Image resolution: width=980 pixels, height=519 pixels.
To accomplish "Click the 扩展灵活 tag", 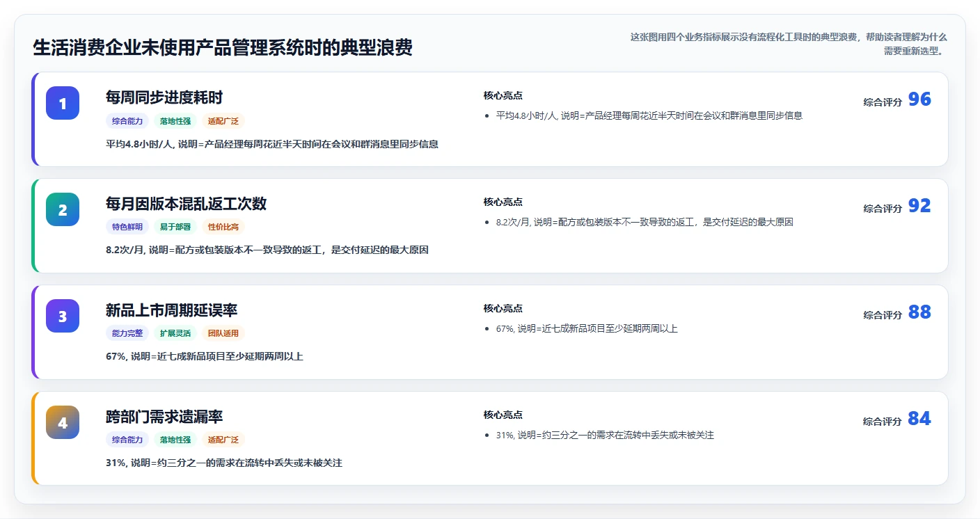I will pyautogui.click(x=175, y=333).
